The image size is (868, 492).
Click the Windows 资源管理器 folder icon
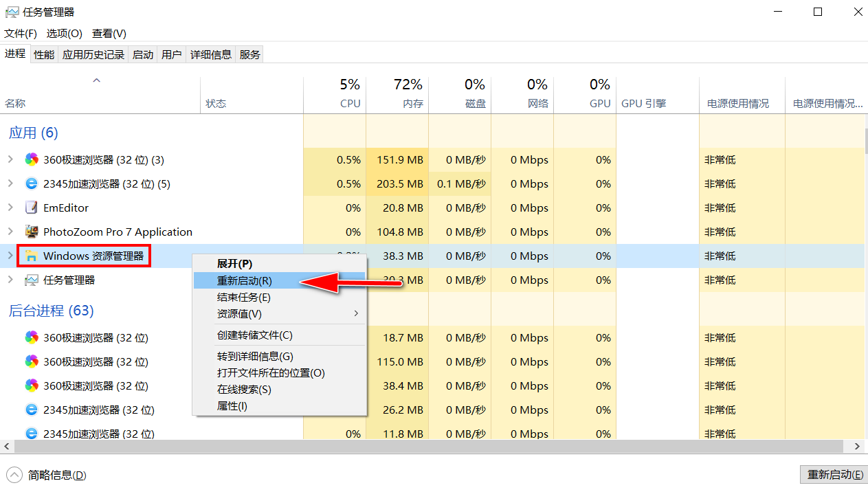32,256
